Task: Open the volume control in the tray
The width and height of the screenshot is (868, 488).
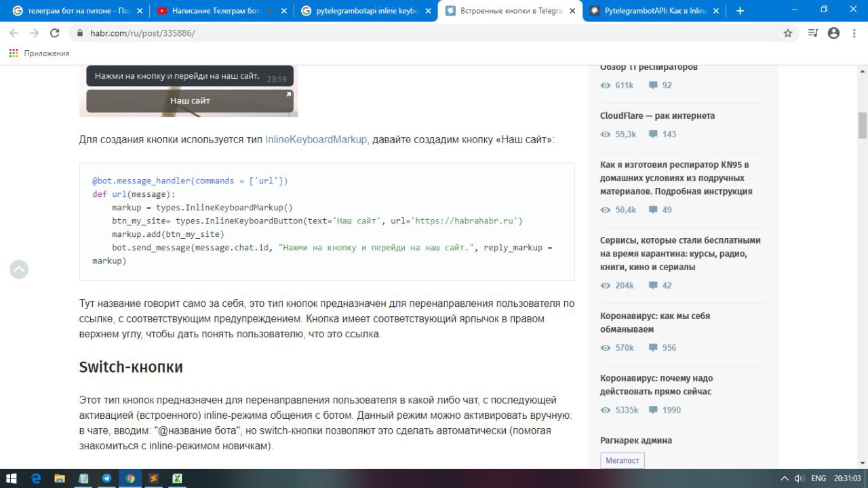Action: tap(799, 478)
